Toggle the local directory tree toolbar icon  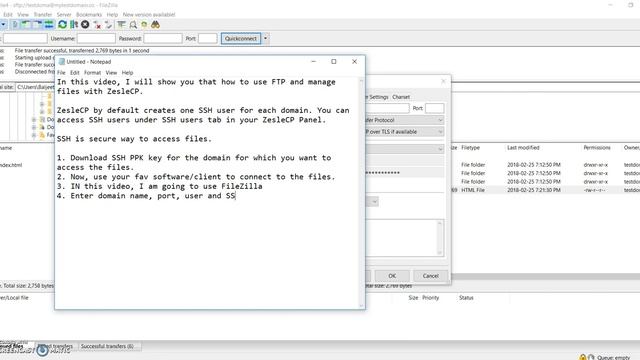coord(26,25)
